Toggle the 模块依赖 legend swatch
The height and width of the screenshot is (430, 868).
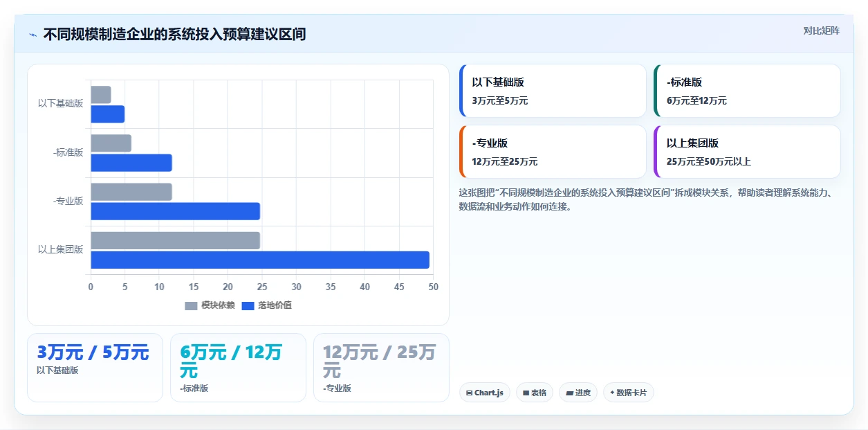191,305
